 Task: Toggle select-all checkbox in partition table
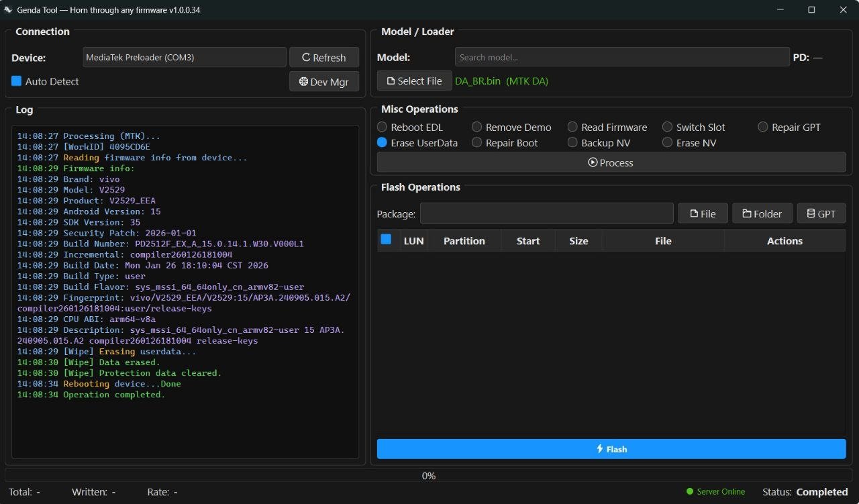click(386, 240)
